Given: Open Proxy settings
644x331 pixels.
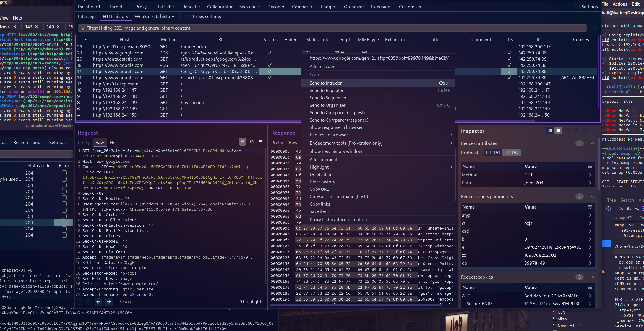Looking at the screenshot, I should tap(207, 17).
